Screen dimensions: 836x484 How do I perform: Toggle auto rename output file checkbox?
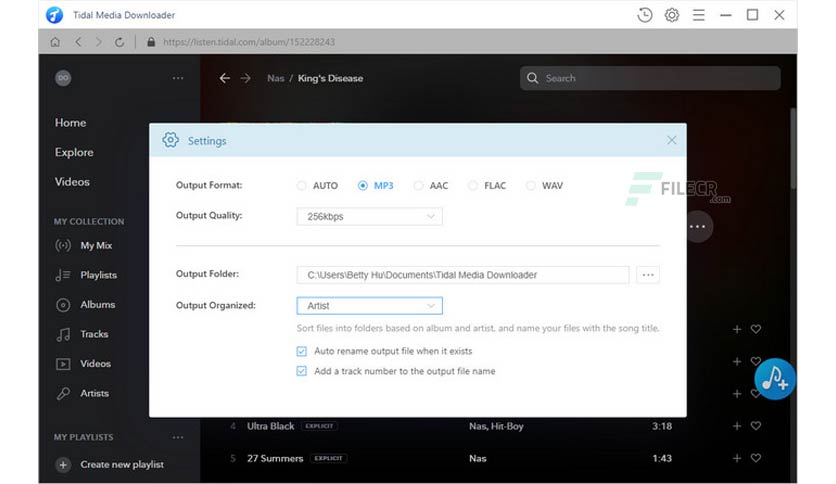pyautogui.click(x=302, y=351)
